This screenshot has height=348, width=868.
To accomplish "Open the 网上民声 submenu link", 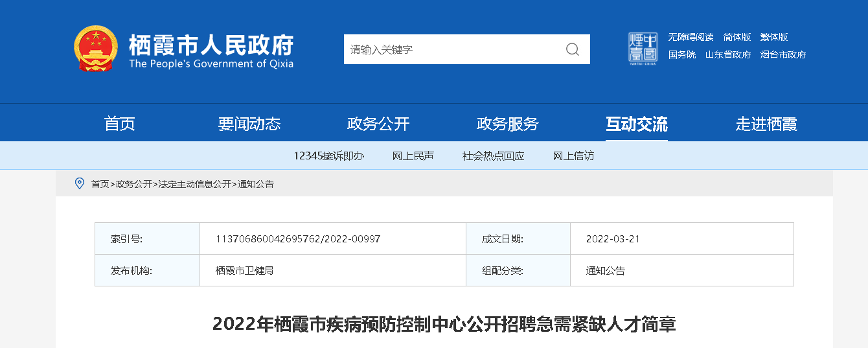I will (x=413, y=156).
